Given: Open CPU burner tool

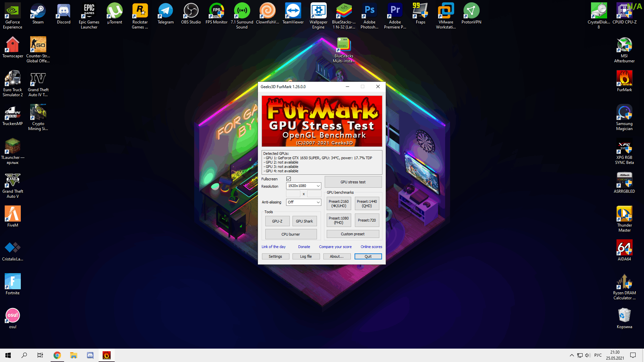Looking at the screenshot, I should pyautogui.click(x=291, y=234).
